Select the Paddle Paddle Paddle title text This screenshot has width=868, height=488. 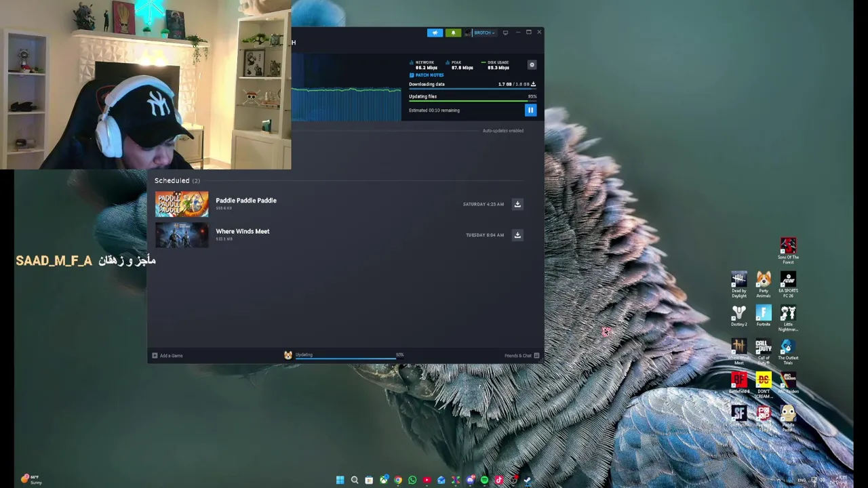[x=246, y=201]
